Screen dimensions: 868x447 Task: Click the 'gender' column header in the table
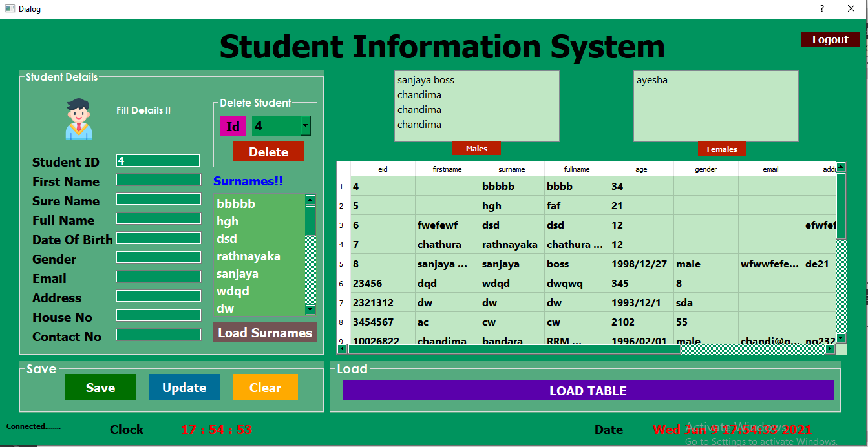(x=706, y=169)
